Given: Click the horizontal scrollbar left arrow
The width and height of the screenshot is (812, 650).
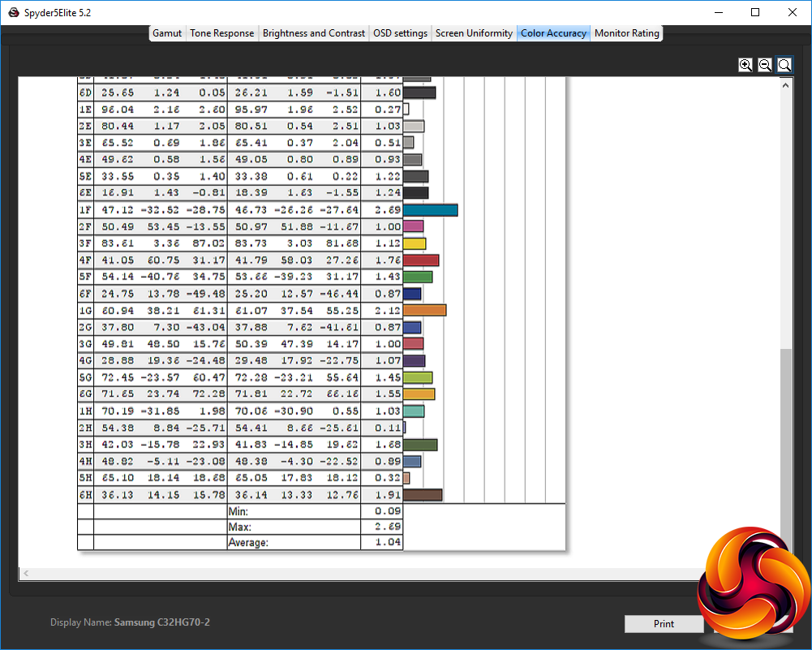Looking at the screenshot, I should pos(26,573).
